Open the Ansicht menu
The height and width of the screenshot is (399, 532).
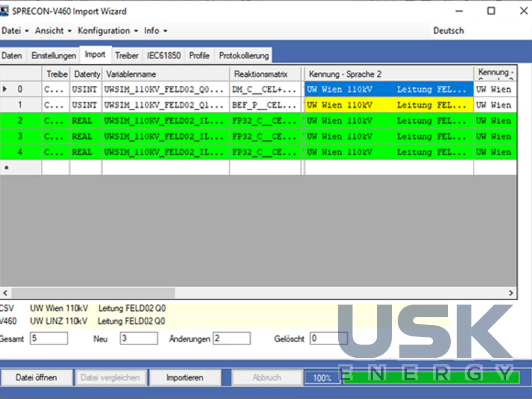click(53, 31)
